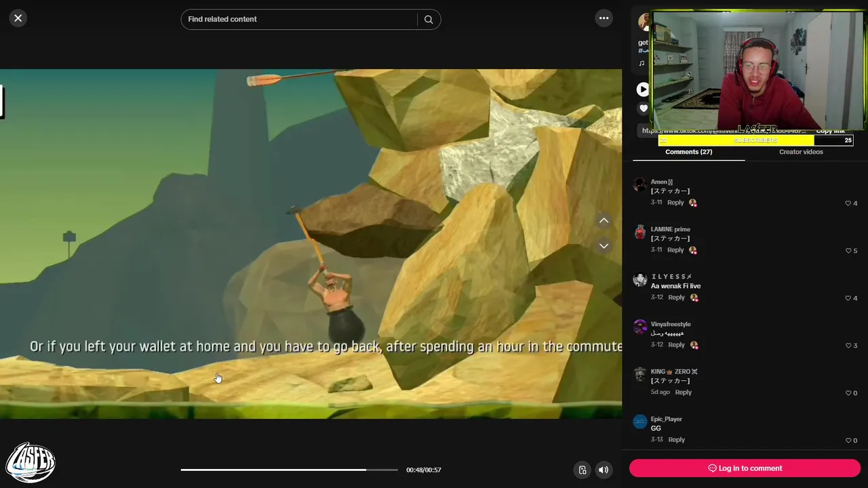Reply to Vinyafreestyle's comment
The image size is (868, 488).
coord(676,345)
